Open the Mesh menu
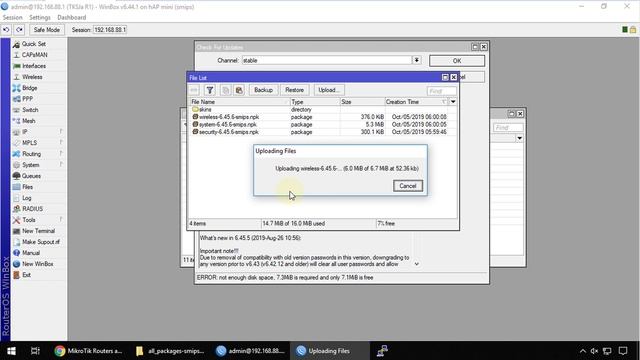Image resolution: width=640 pixels, height=360 pixels. point(29,121)
